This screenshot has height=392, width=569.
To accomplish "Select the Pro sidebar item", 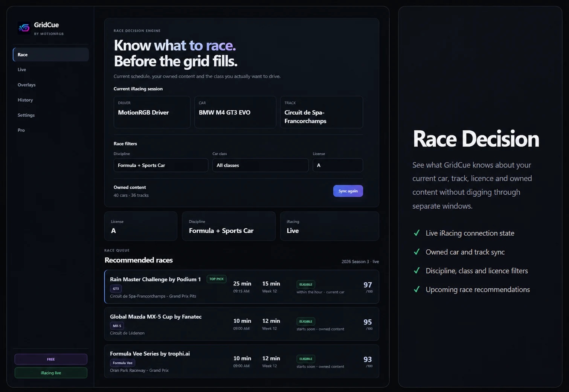I will click(x=21, y=130).
